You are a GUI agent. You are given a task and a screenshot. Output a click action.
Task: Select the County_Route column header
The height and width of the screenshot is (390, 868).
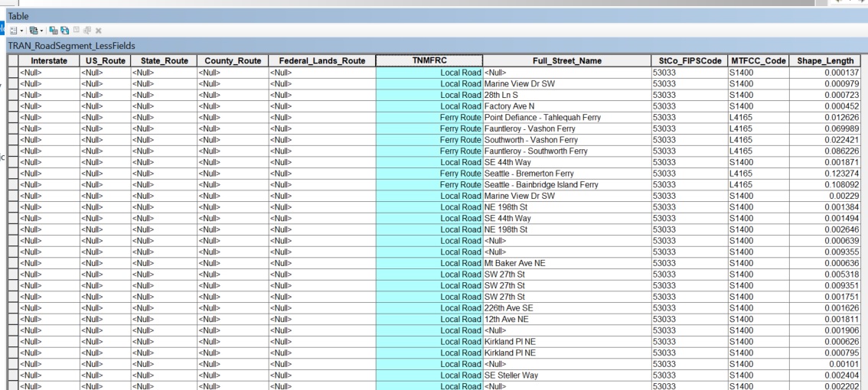pos(233,61)
